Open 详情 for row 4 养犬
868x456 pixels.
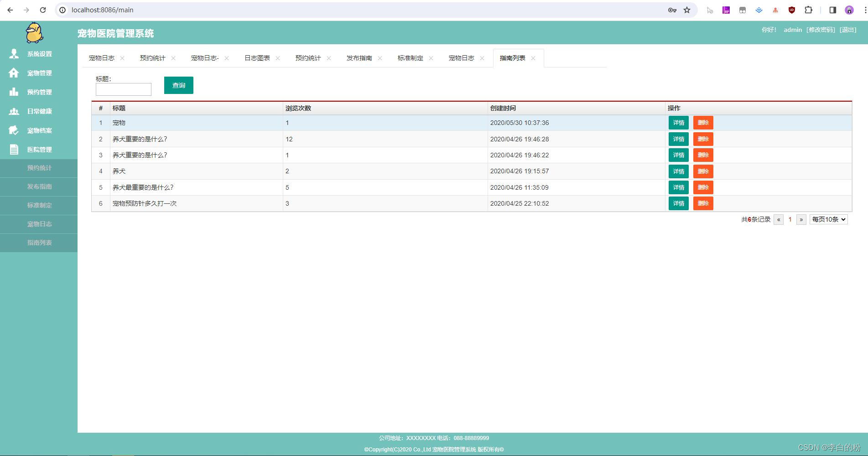(x=679, y=171)
